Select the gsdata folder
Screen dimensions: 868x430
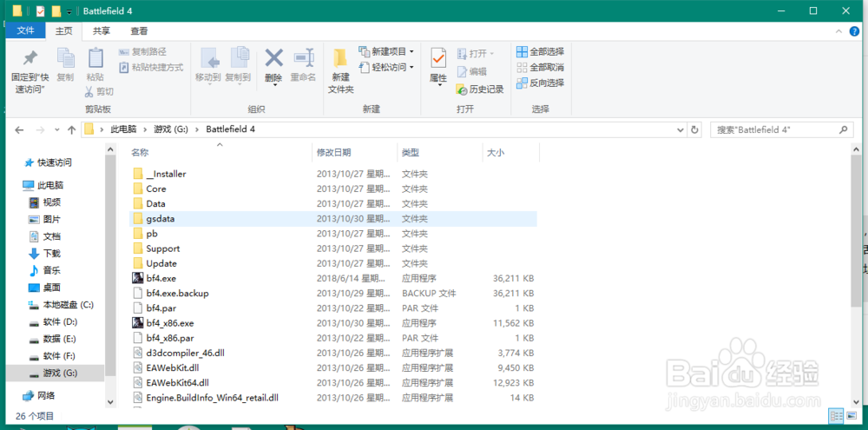(x=332, y=219)
